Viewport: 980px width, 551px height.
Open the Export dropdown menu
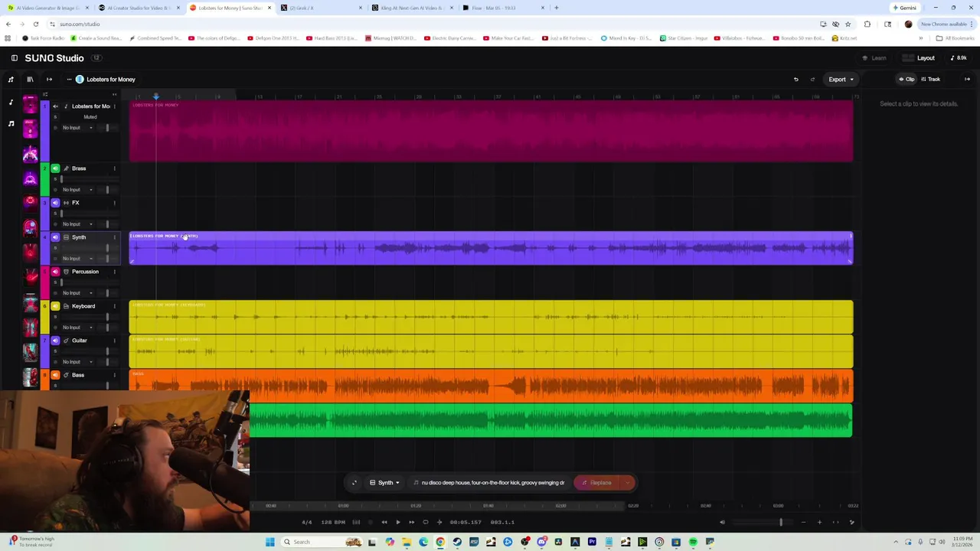pyautogui.click(x=841, y=80)
